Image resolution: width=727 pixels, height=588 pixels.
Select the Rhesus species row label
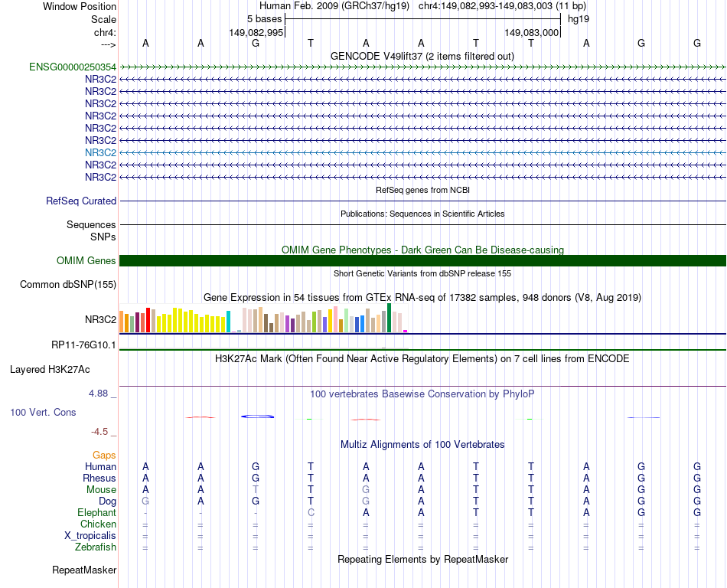(99, 478)
